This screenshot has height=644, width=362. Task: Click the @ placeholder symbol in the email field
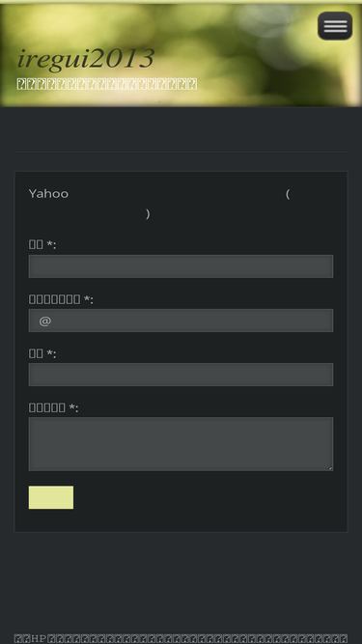(45, 321)
